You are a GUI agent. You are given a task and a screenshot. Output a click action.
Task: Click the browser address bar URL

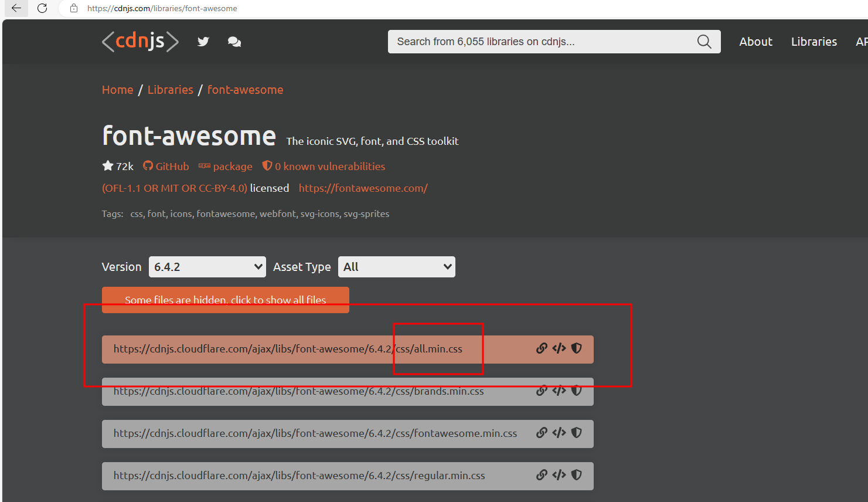pyautogui.click(x=162, y=9)
